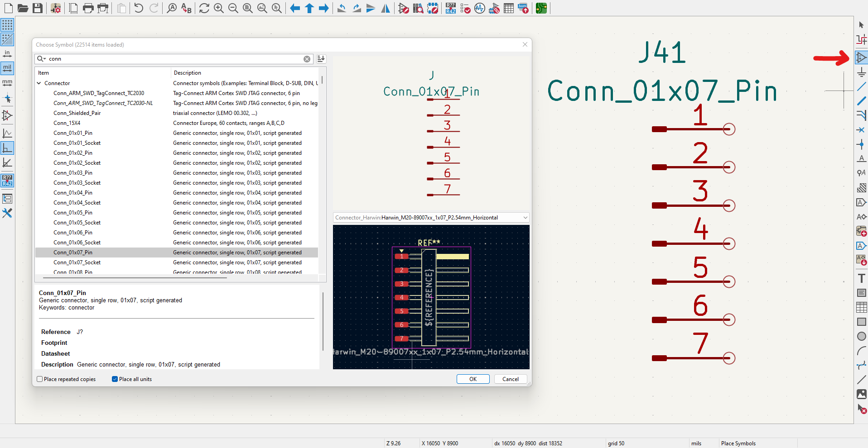Screen dimensions: 868x448
Task: Select the Add Symbol tool
Action: pyautogui.click(x=861, y=57)
